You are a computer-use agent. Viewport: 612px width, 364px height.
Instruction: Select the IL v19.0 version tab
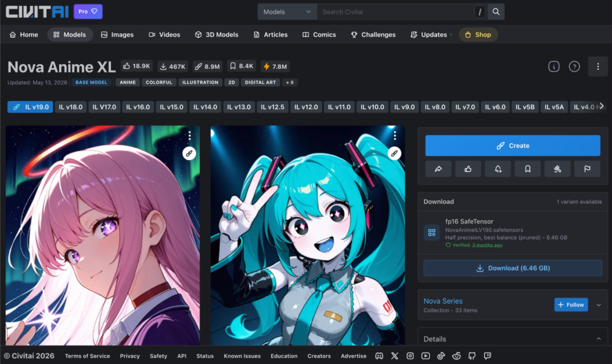[x=30, y=107]
